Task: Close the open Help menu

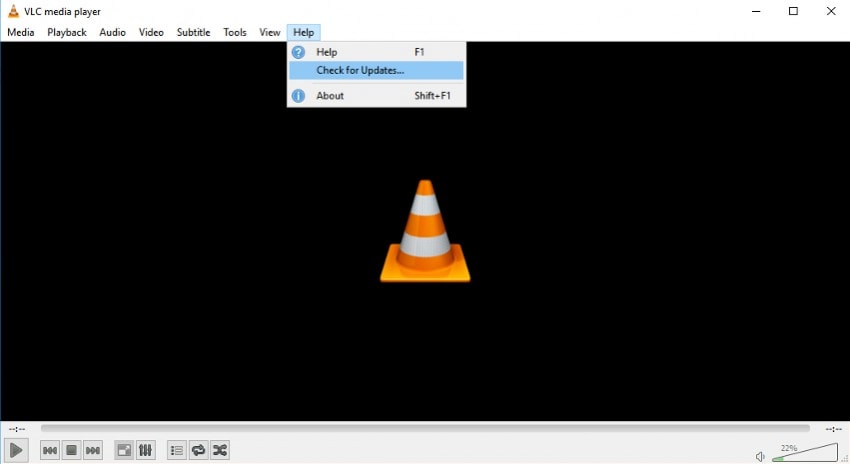Action: (304, 33)
